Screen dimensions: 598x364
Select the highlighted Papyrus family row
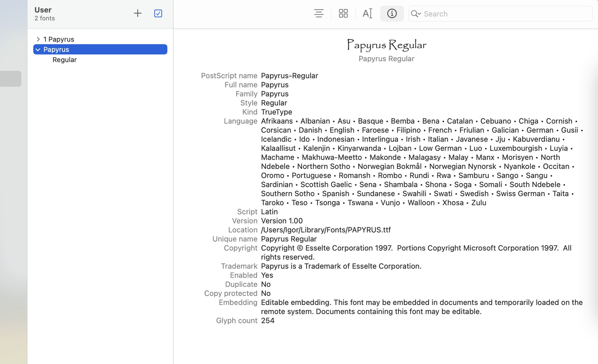coord(100,49)
